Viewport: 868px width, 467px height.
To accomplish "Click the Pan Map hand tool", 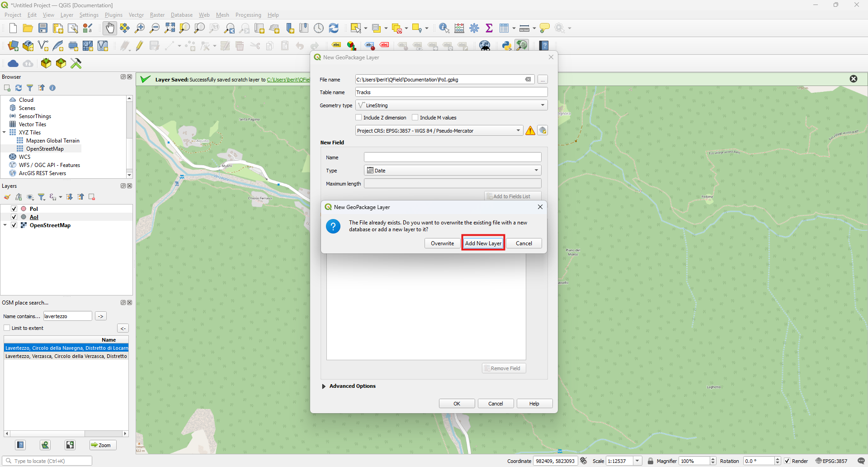I will coord(110,28).
